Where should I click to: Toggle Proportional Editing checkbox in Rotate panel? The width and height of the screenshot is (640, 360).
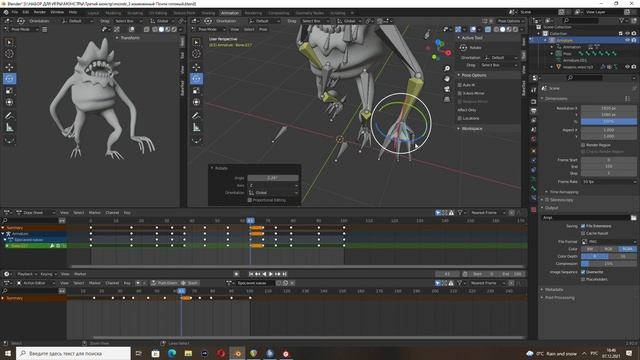click(249, 200)
